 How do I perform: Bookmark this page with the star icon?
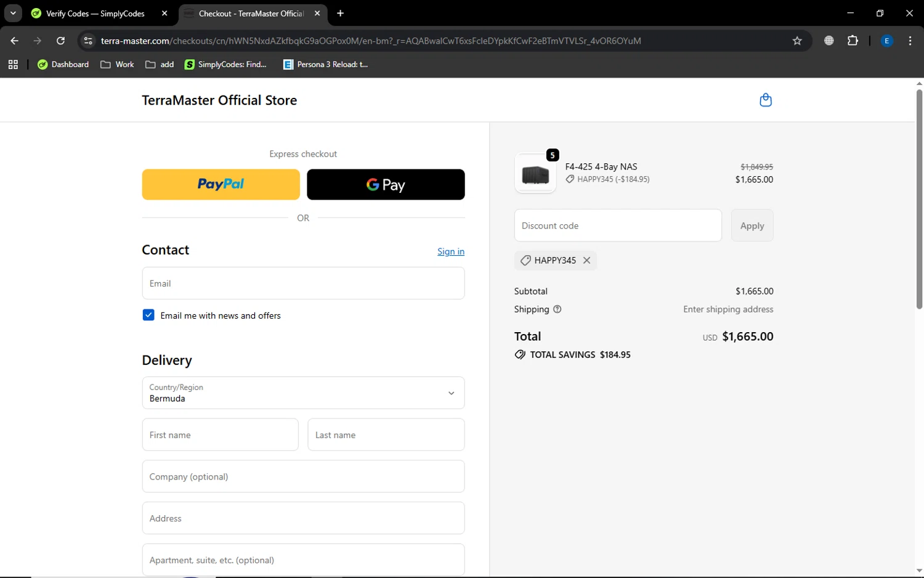tap(797, 41)
